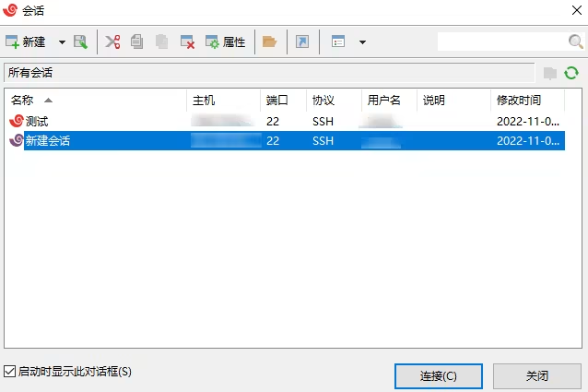Click the list view mode icon

click(338, 42)
